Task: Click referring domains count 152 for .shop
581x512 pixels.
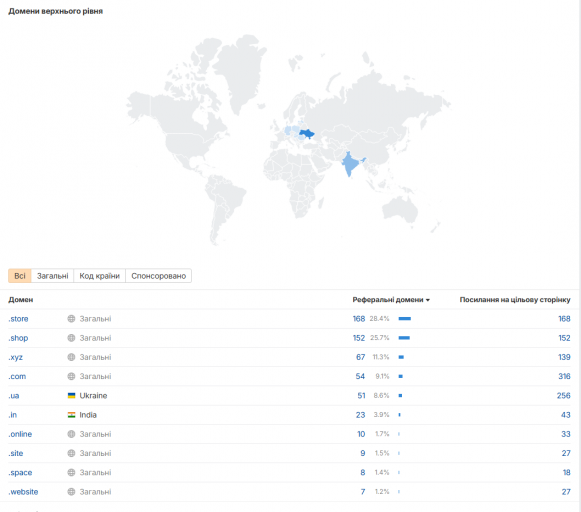Action: [359, 338]
